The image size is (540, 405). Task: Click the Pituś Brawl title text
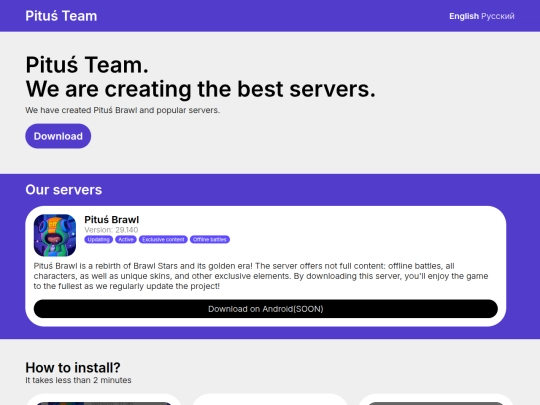tap(112, 220)
